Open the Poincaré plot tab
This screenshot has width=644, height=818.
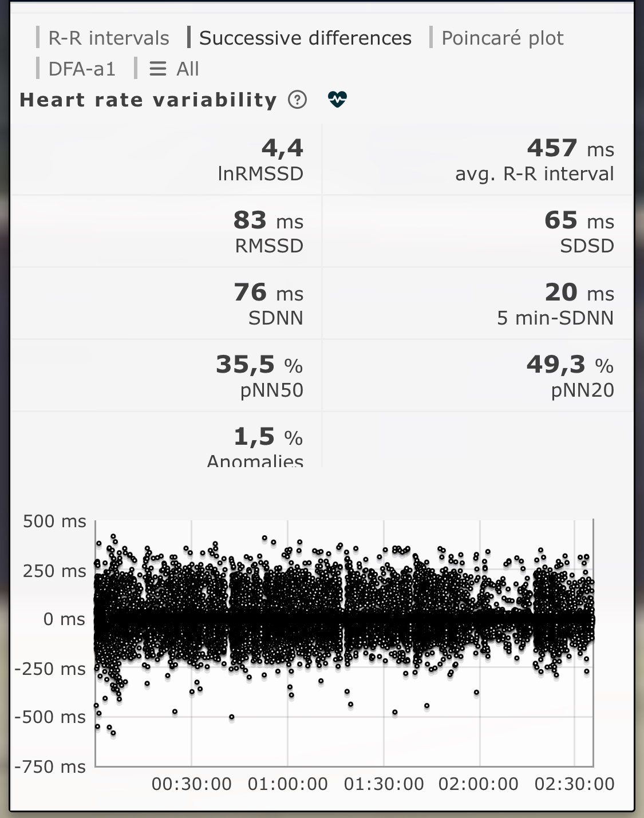pos(502,38)
